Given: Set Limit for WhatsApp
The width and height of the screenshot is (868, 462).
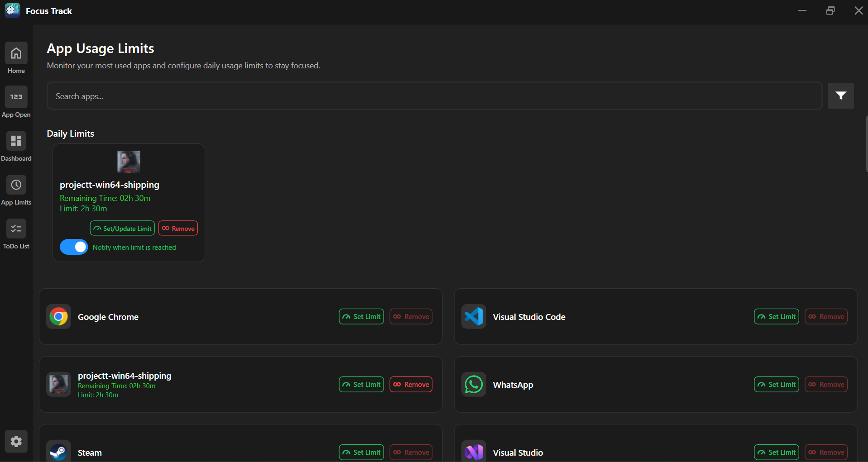Looking at the screenshot, I should click(x=777, y=384).
